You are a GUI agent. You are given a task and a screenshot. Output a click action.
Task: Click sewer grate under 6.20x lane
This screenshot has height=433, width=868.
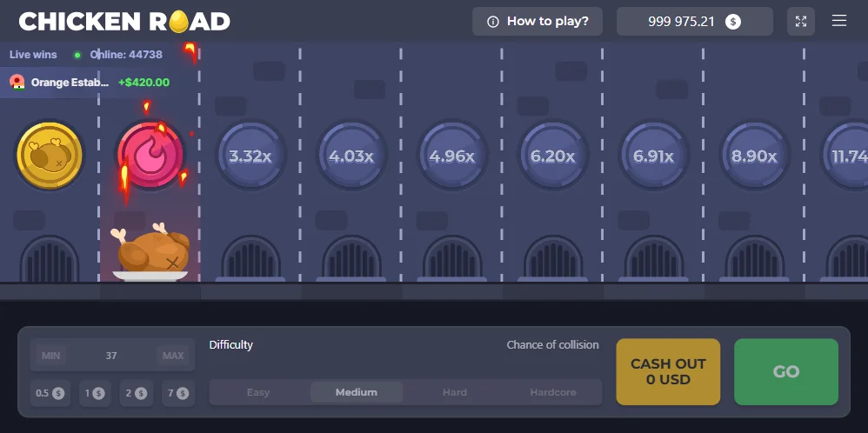click(552, 258)
